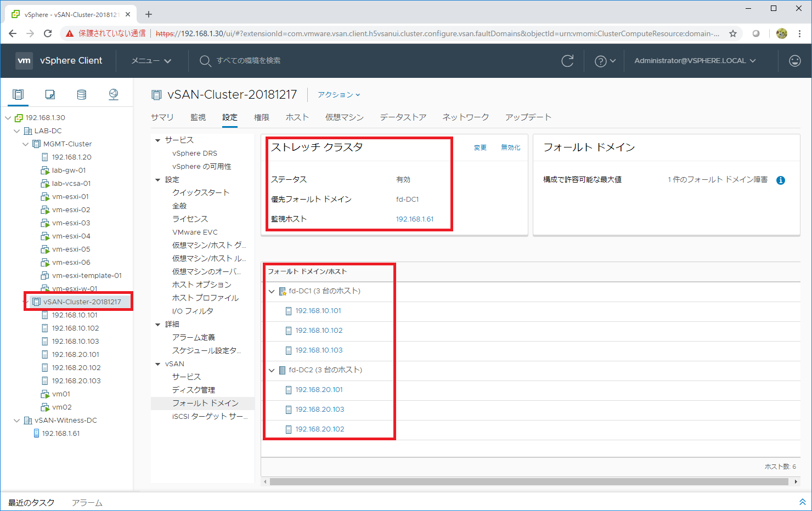Collapse the サービス settings section
Screen dimensions: 812x511
coord(158,140)
